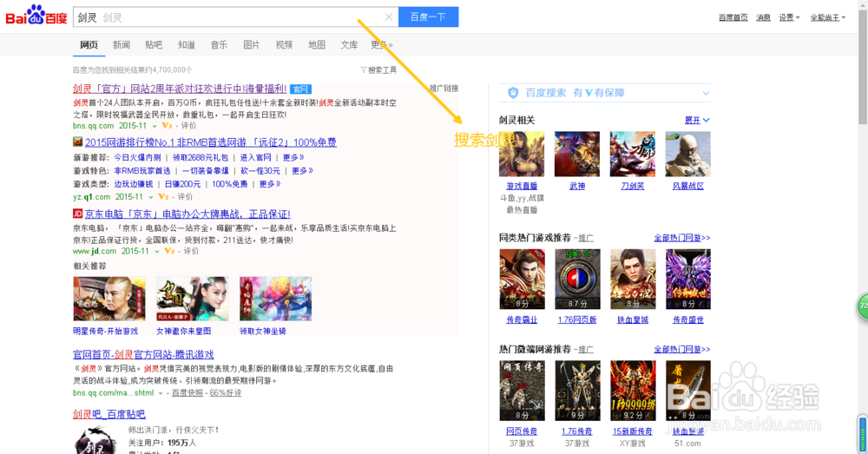The height and width of the screenshot is (454, 868).
Task: Click the 远征2 result favicon
Action: [x=77, y=141]
